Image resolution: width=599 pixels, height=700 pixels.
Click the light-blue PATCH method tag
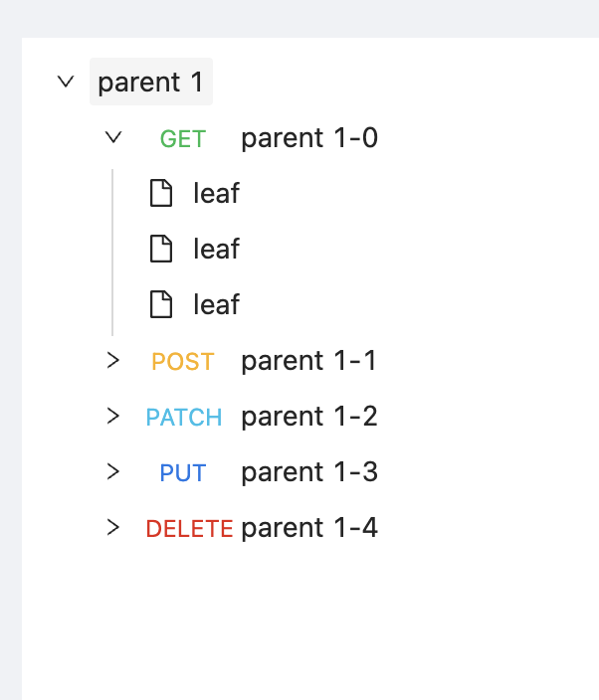pos(184,418)
